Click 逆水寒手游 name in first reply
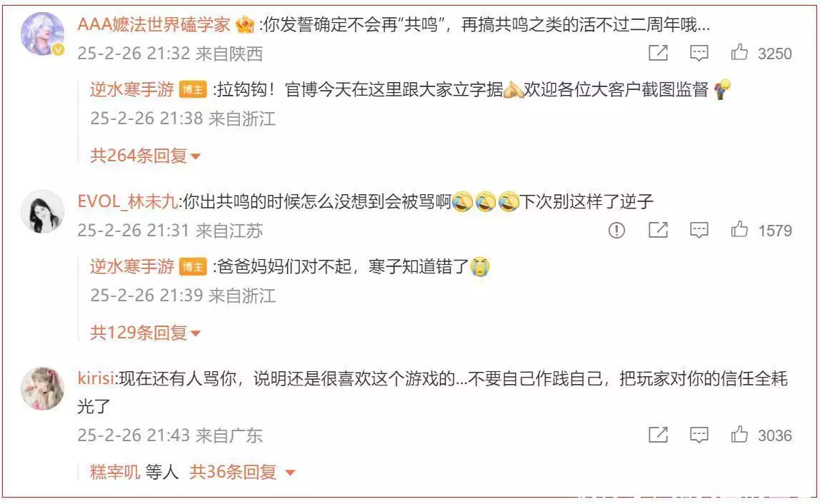The height and width of the screenshot is (504, 820). [x=131, y=89]
